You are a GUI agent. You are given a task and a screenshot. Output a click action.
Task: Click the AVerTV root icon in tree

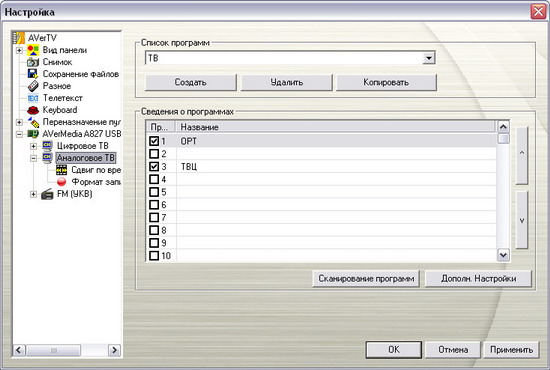(x=19, y=38)
